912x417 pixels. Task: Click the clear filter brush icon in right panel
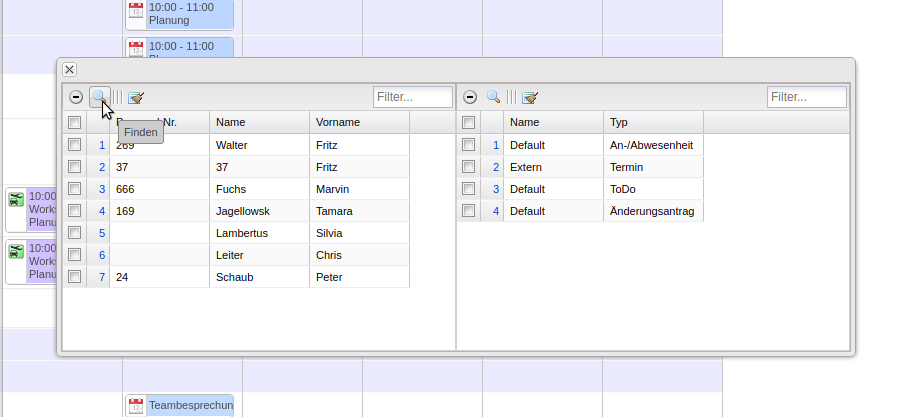(x=530, y=97)
